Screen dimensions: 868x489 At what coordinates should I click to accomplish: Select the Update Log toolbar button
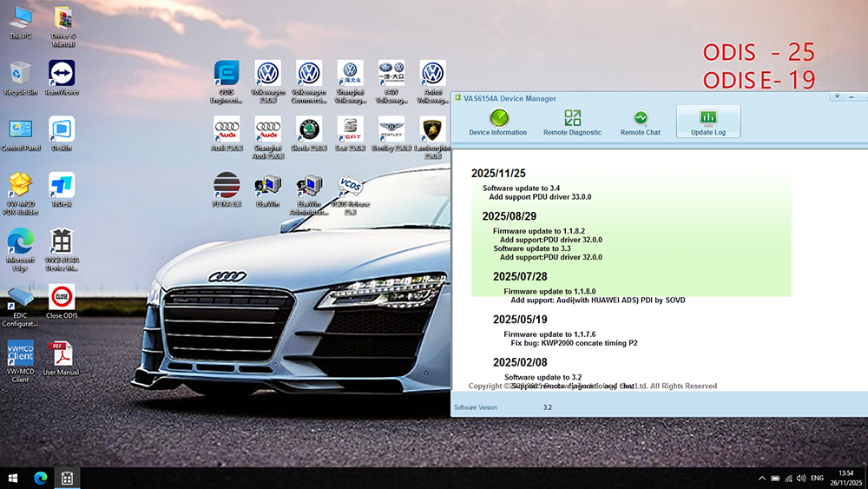point(707,122)
